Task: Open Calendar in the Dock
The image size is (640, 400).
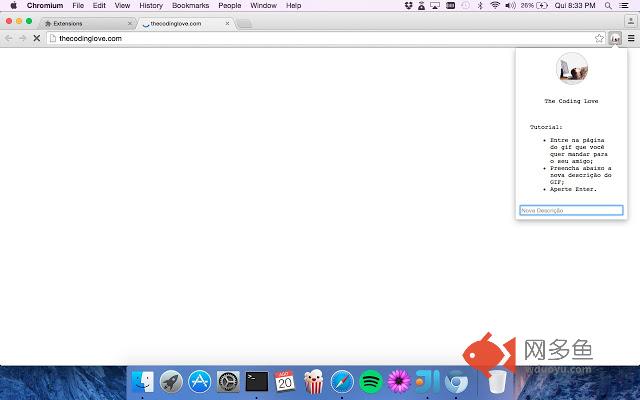Action: [x=285, y=382]
